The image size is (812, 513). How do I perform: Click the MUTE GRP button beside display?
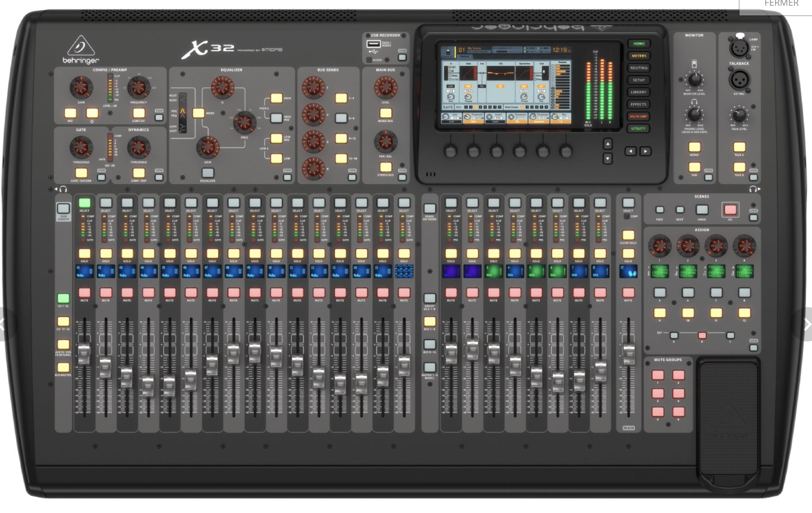click(639, 116)
